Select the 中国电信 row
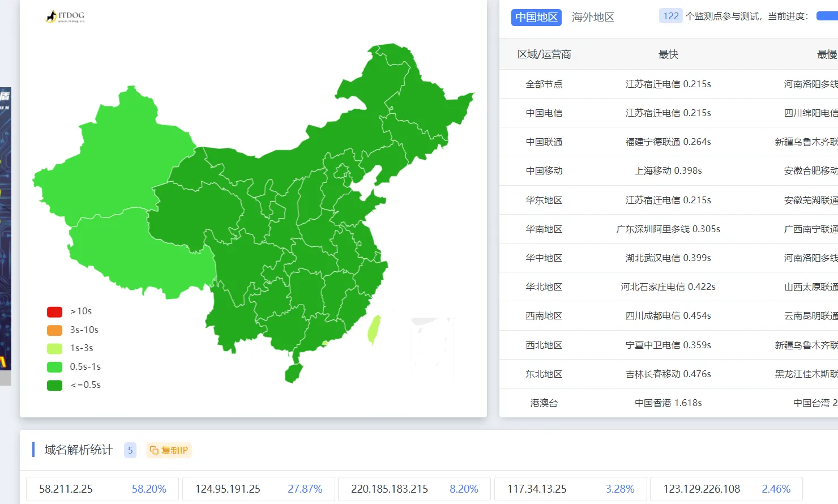Viewport: 838px width, 504px height. [544, 113]
